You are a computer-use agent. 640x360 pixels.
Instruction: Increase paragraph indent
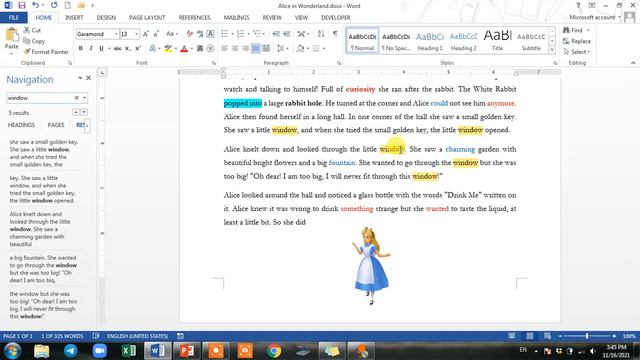287,34
